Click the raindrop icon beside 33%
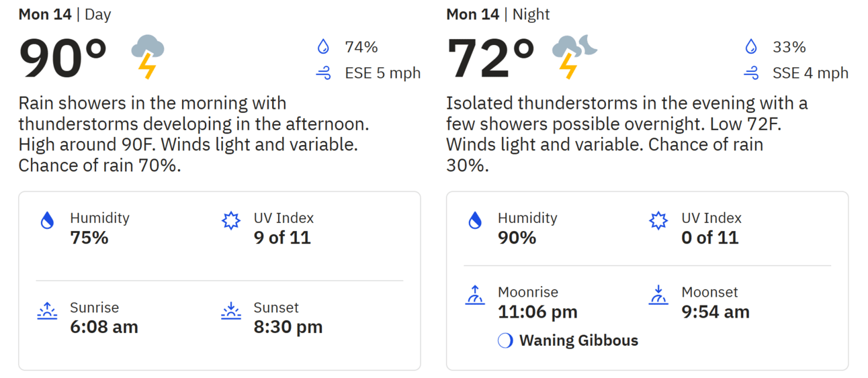This screenshot has width=868, height=378. click(x=751, y=47)
